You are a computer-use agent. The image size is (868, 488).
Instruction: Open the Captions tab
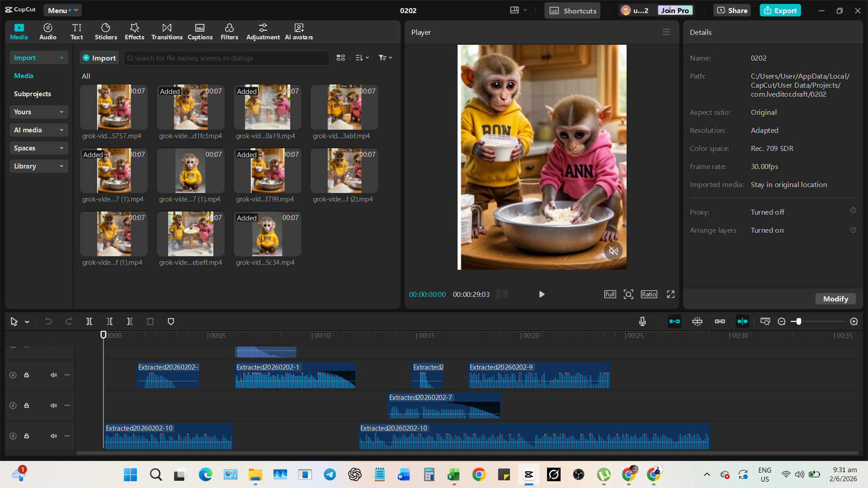(200, 32)
